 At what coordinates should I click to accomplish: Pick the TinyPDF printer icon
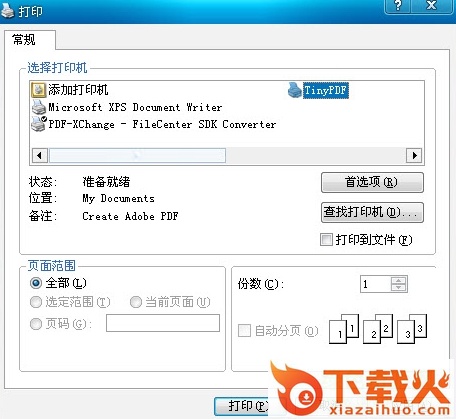295,90
